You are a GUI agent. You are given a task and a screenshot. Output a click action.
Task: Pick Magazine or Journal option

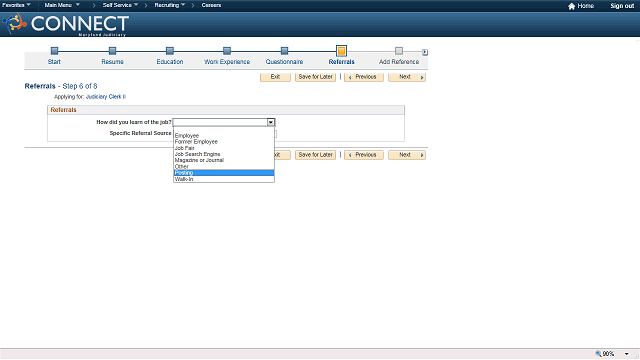[224, 160]
